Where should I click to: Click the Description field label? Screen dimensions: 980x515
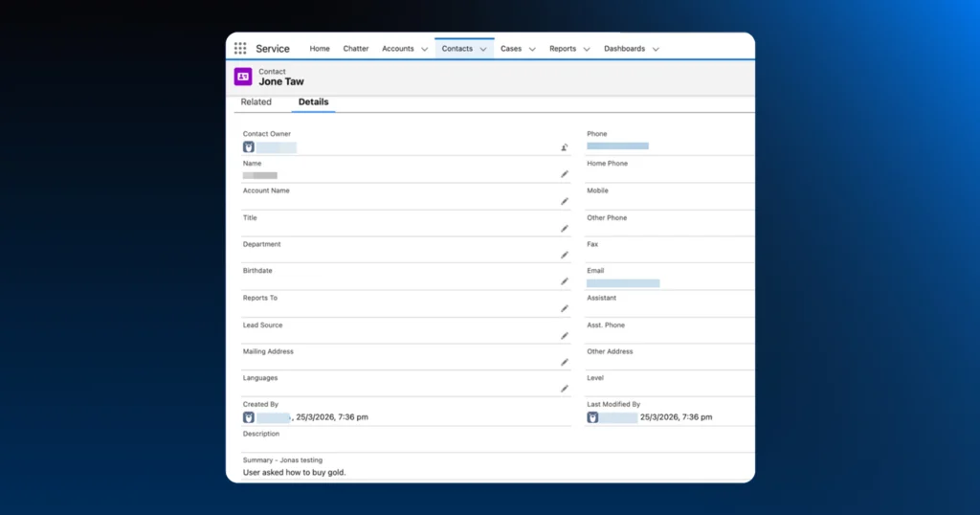click(x=261, y=434)
